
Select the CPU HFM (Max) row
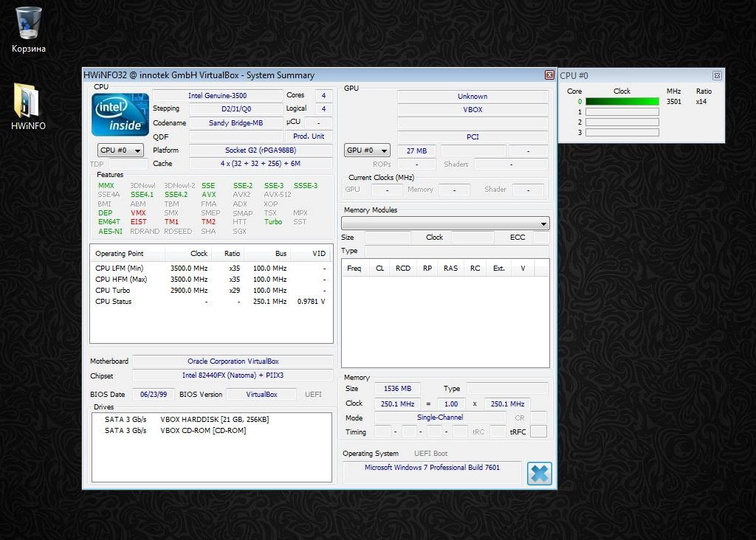[x=210, y=280]
